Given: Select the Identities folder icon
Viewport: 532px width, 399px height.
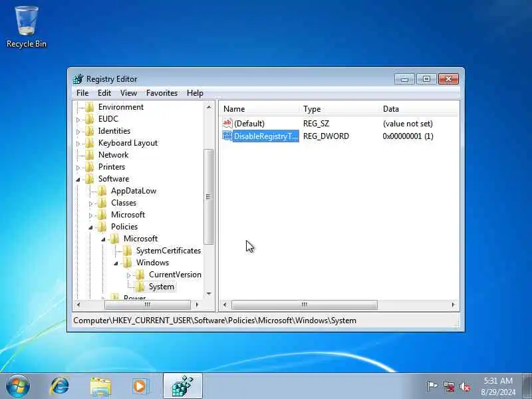Looking at the screenshot, I should [x=90, y=131].
